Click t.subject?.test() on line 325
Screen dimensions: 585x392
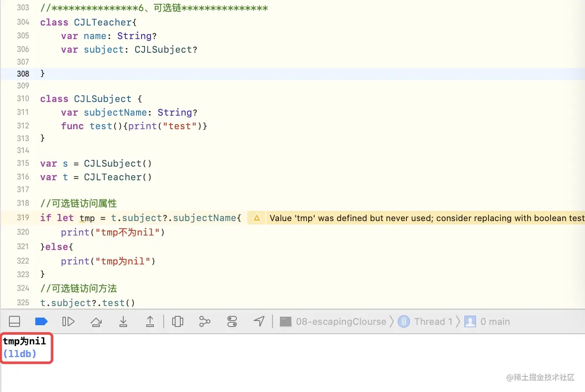click(88, 303)
